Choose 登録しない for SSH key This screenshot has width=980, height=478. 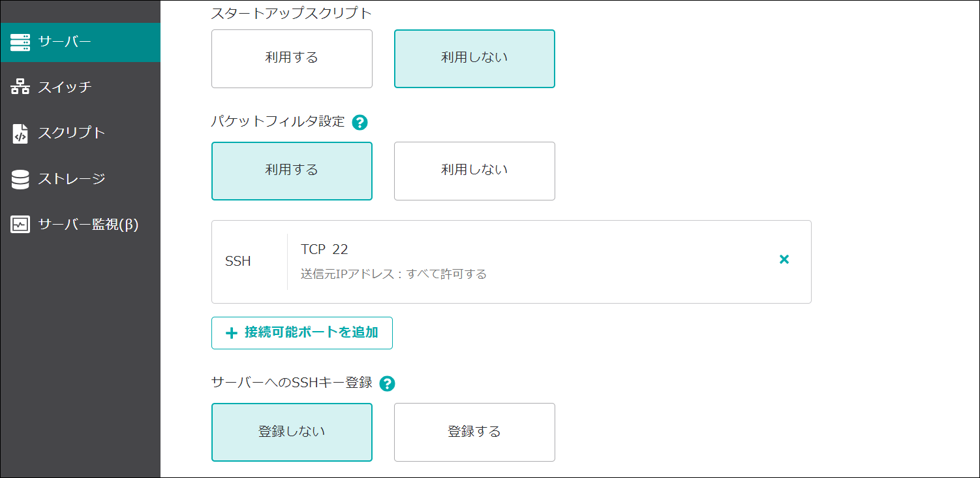pos(292,432)
